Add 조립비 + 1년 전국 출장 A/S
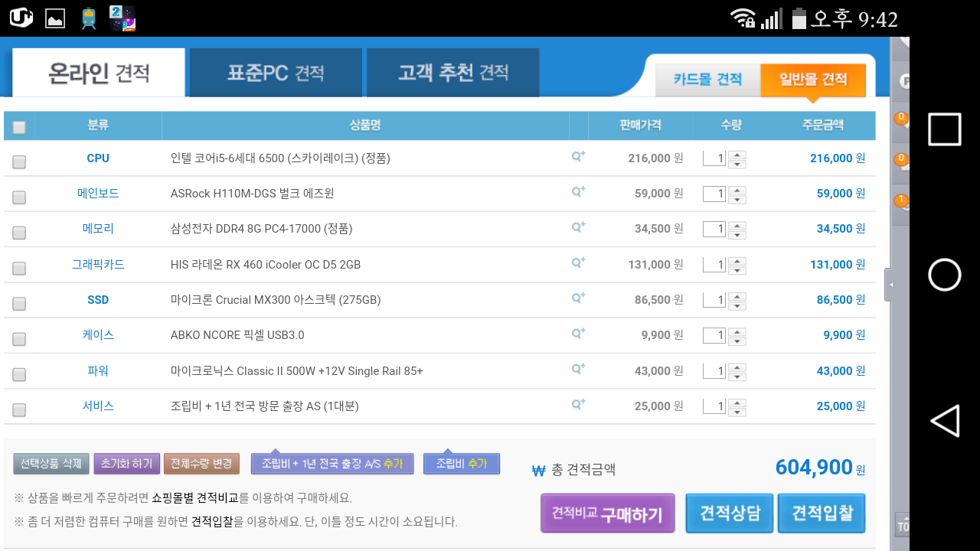This screenshot has height=551, width=980. [332, 464]
